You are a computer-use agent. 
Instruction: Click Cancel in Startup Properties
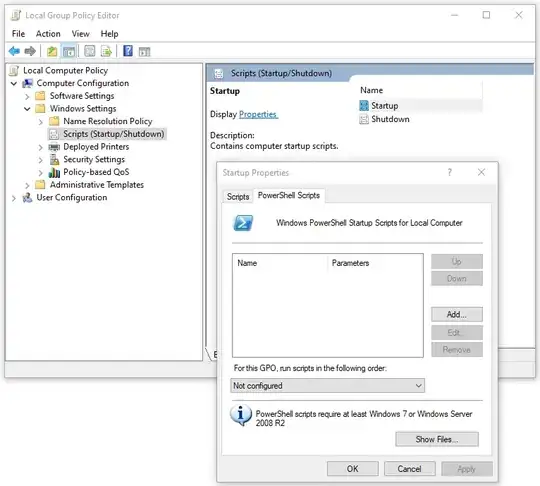coord(409,469)
